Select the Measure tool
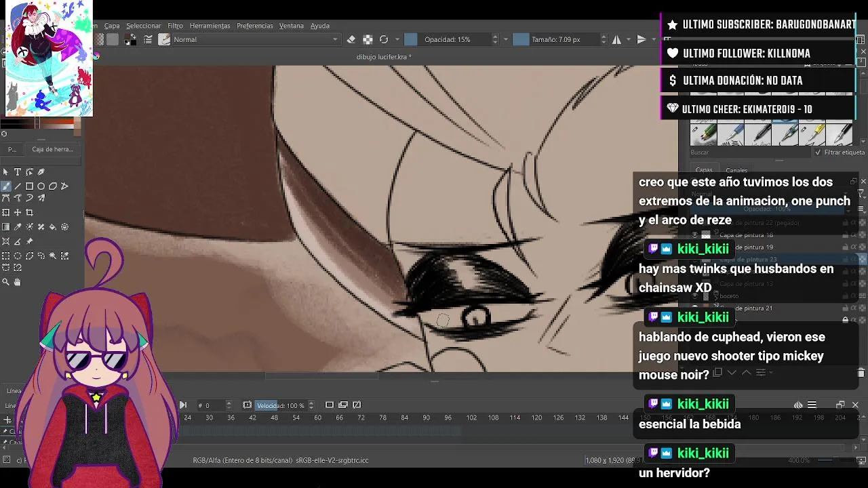The image size is (868, 488). [18, 241]
